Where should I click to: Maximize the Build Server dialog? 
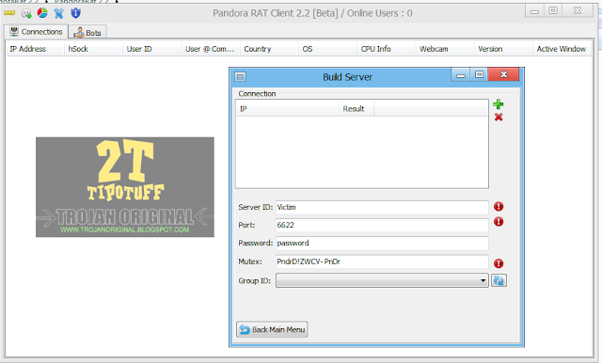coord(479,74)
